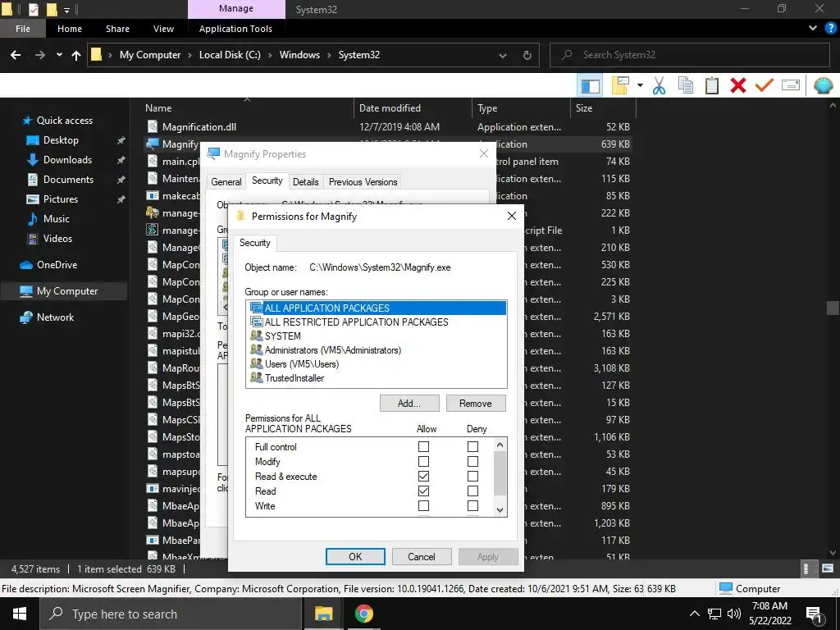Click the globe shell toolbar icon
The height and width of the screenshot is (630, 840).
click(x=824, y=85)
